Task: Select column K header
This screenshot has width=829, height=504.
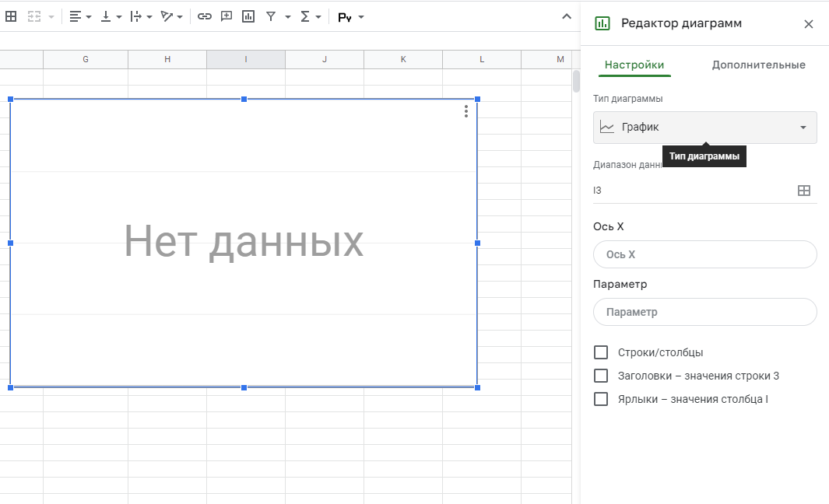Action: (x=403, y=59)
